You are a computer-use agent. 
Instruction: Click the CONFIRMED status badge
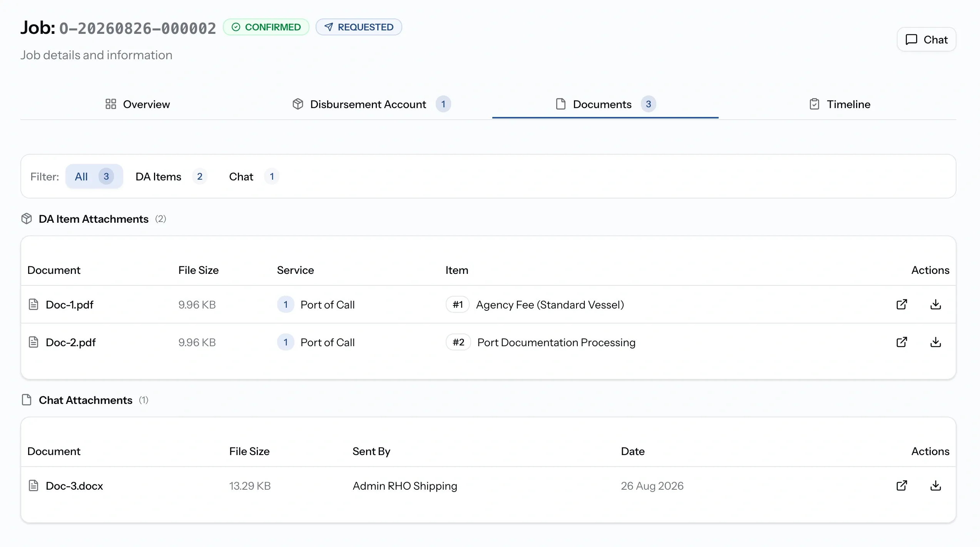tap(266, 27)
